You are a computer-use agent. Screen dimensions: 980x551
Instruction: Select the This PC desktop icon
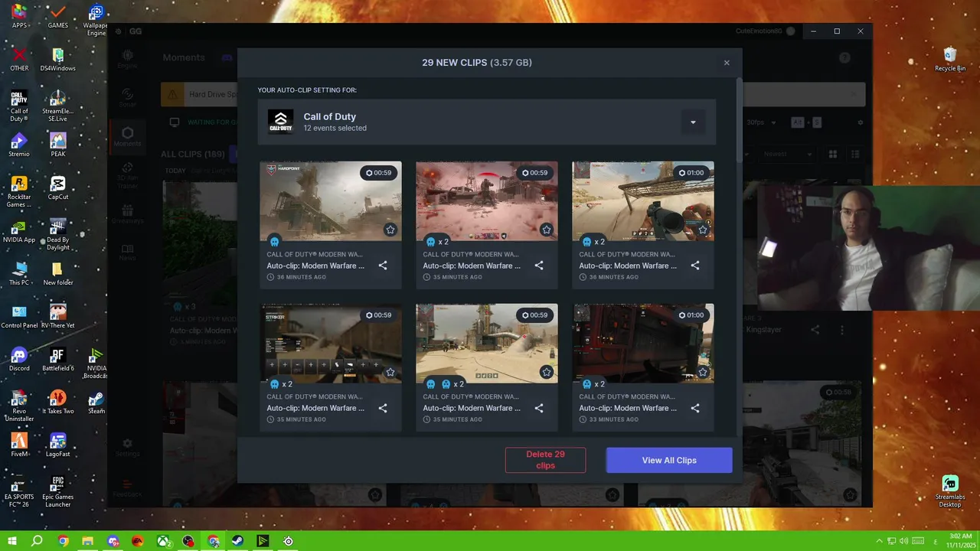tap(19, 273)
